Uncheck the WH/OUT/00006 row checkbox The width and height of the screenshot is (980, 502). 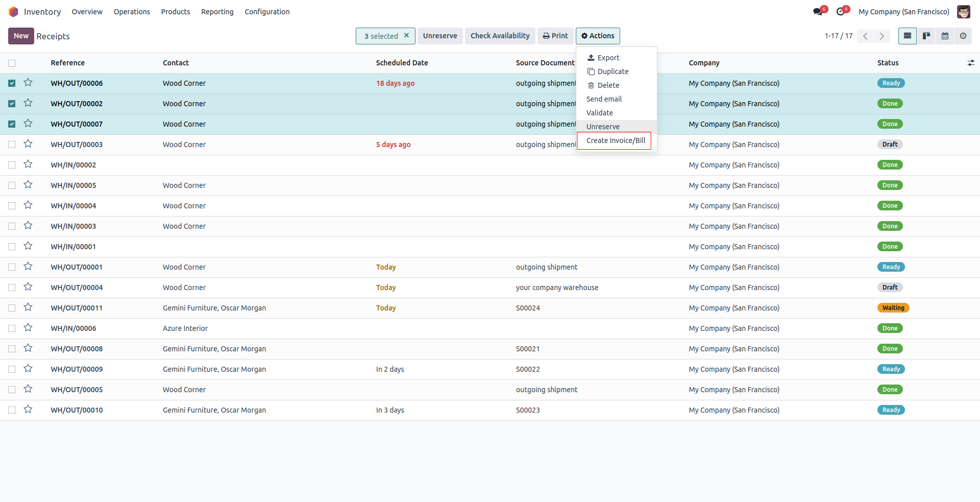(x=12, y=83)
